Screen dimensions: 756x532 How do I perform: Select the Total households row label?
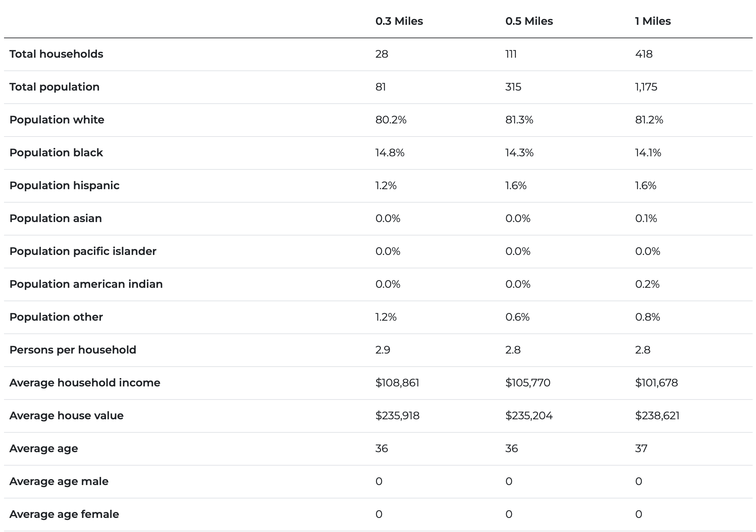click(x=56, y=54)
